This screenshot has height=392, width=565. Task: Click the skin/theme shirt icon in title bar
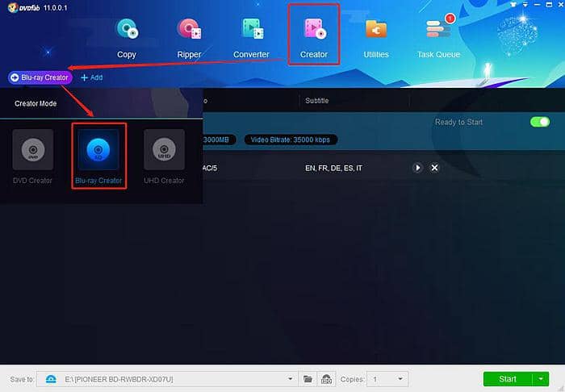513,5
